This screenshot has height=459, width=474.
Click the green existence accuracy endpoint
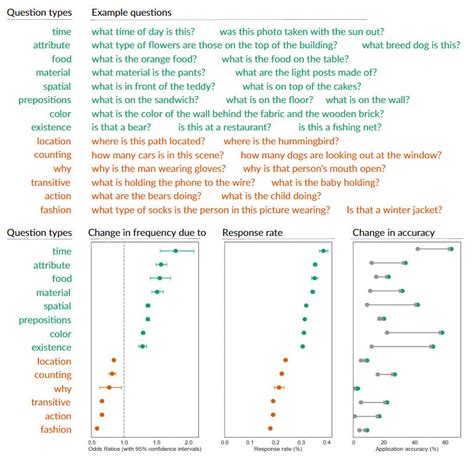(x=433, y=347)
